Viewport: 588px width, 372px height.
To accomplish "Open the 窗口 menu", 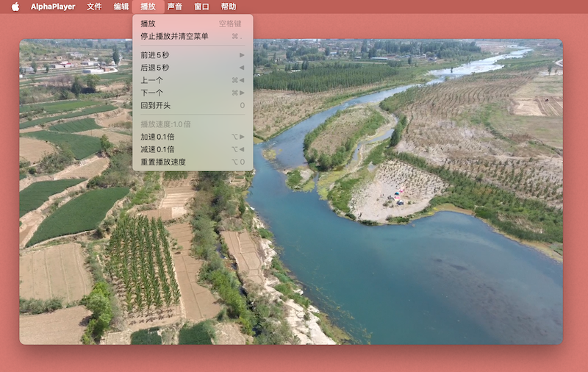I will click(x=201, y=7).
